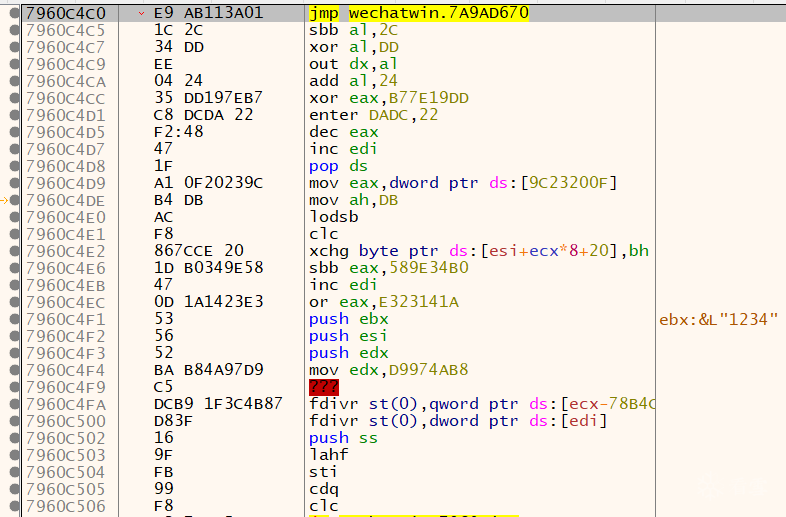
Task: Select the jmp wechatwin.7A9AD670 instruction
Action: click(419, 13)
